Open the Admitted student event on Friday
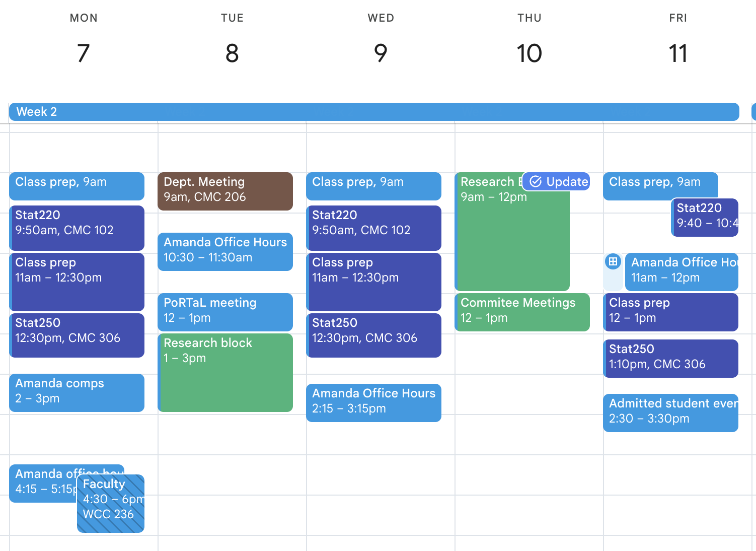This screenshot has width=756, height=551. point(670,412)
